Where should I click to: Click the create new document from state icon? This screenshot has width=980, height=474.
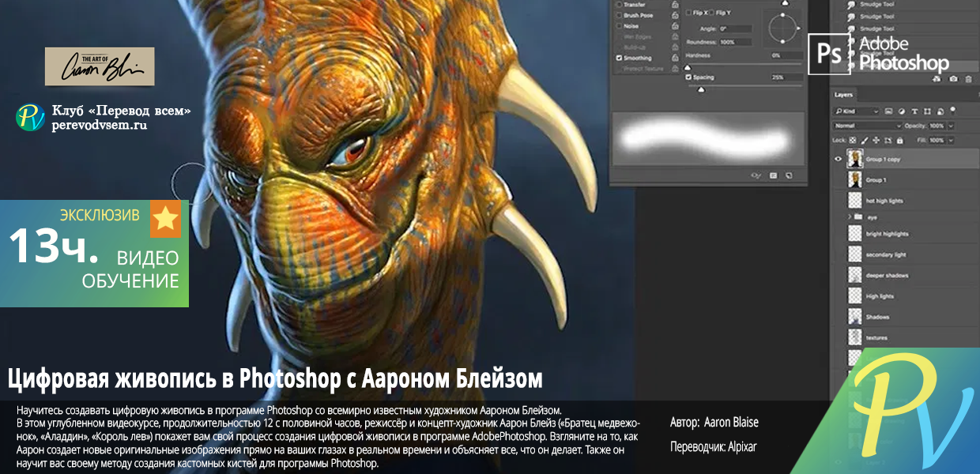coord(937,79)
